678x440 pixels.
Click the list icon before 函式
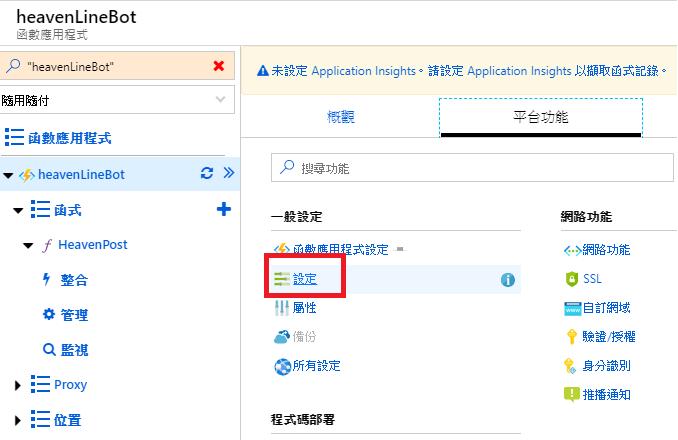point(40,210)
